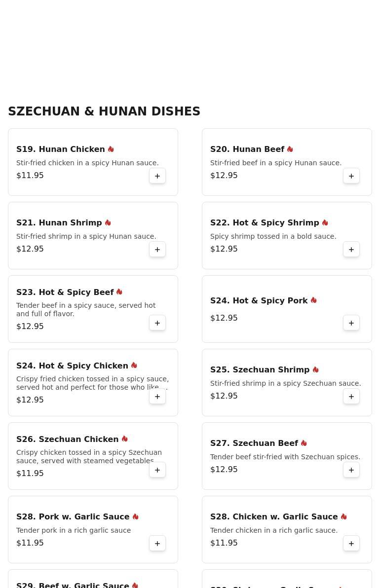The width and height of the screenshot is (380, 588).
Task: Click the flame icon next to Szechuan Shrimp
Action: pos(316,369)
